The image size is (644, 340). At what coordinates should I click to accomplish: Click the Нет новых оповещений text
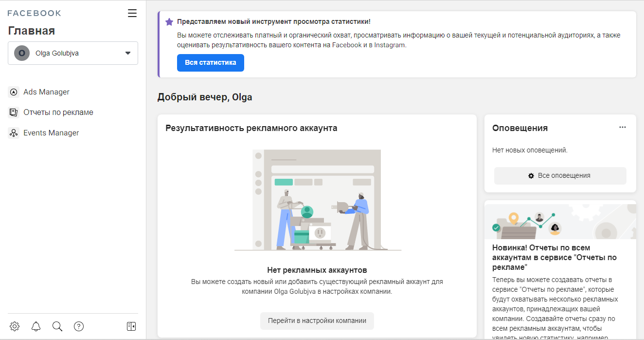coord(530,150)
